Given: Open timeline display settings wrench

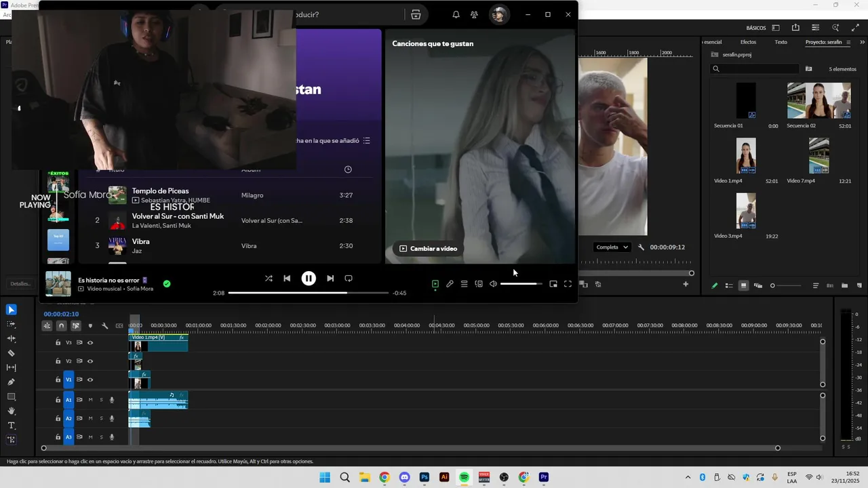Looking at the screenshot, I should click(104, 326).
